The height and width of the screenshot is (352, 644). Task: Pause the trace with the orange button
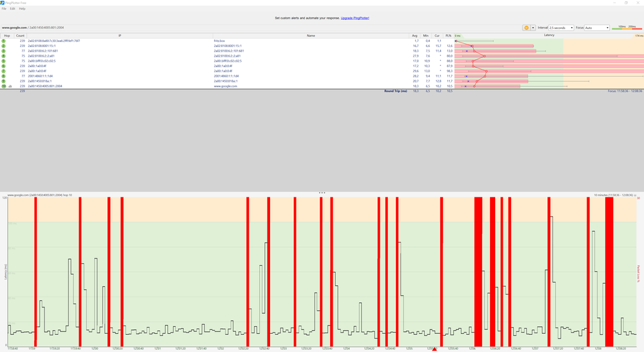coord(526,28)
